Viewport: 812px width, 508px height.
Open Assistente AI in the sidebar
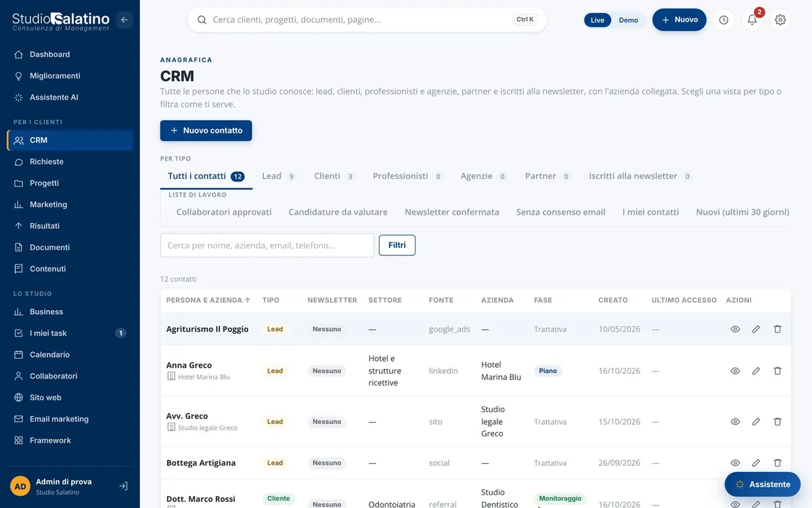coord(70,98)
